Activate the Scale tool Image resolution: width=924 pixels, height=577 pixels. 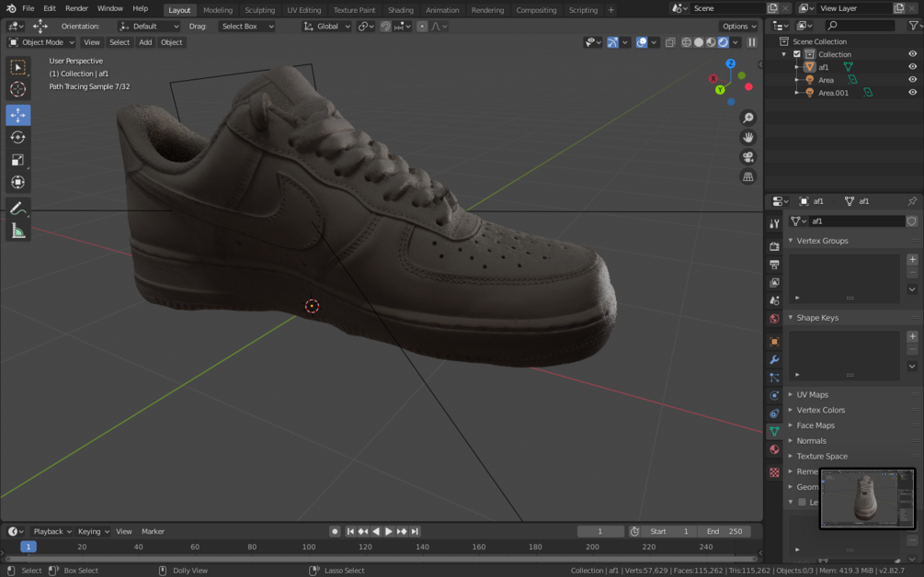(x=17, y=160)
